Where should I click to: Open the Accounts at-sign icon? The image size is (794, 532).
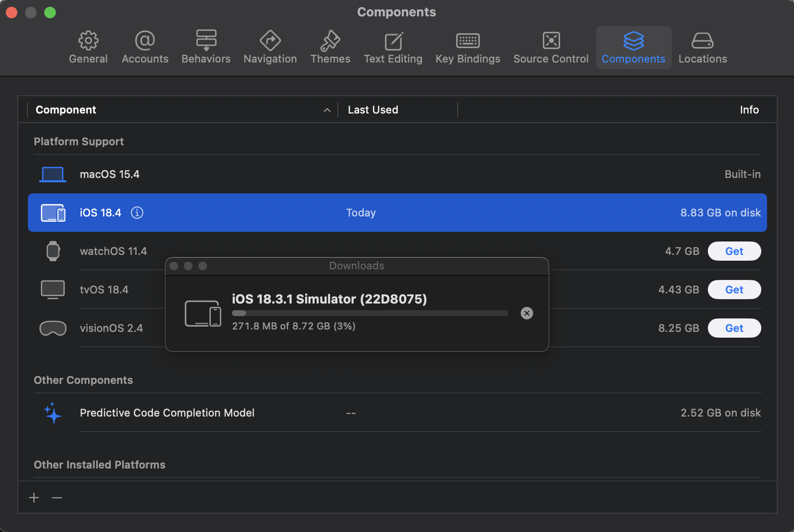point(145,41)
